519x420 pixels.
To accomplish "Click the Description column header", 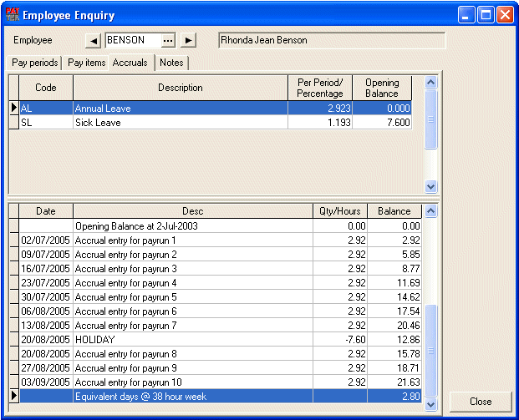I will point(181,88).
